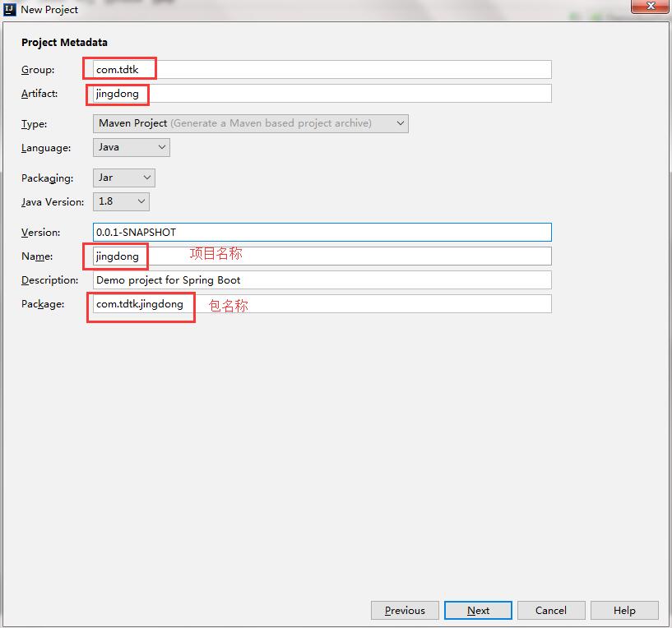Viewport: 672px width, 628px height.
Task: Click the Packaging label
Action: 47,178
